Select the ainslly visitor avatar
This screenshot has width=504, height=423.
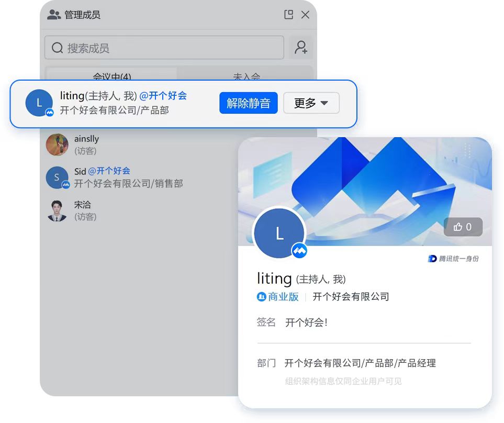pos(57,144)
